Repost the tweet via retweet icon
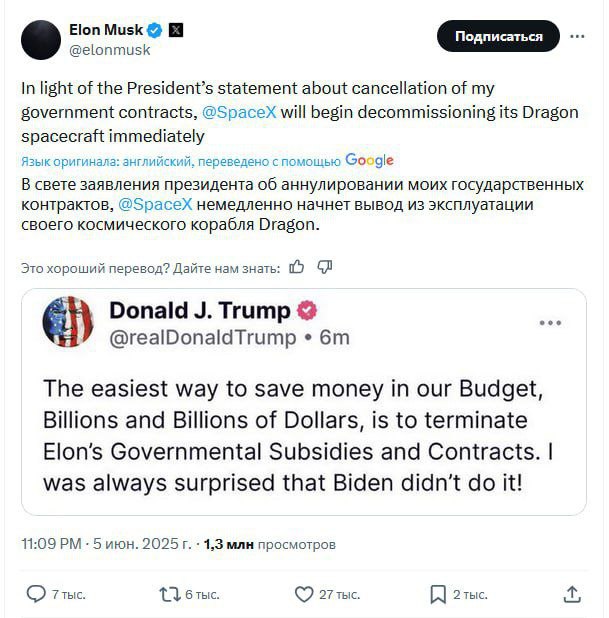The height and width of the screenshot is (618, 609). pos(170,594)
